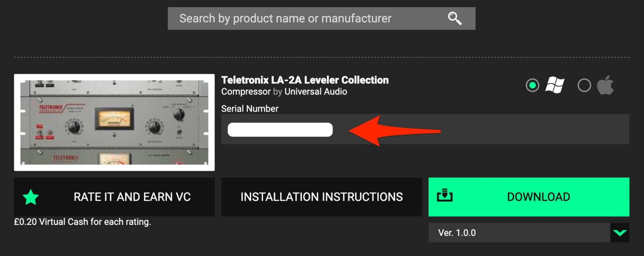Click the Teletronix LA-2A Leveler Collection title
The height and width of the screenshot is (256, 644).
point(305,80)
